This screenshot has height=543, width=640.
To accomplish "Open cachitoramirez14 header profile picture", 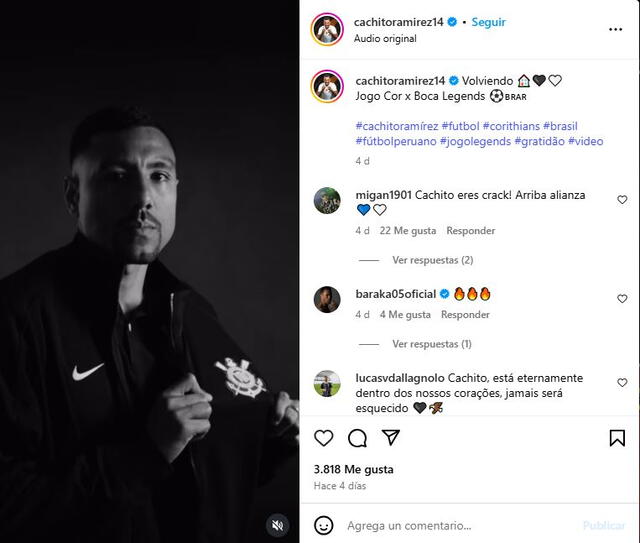I will [327, 29].
